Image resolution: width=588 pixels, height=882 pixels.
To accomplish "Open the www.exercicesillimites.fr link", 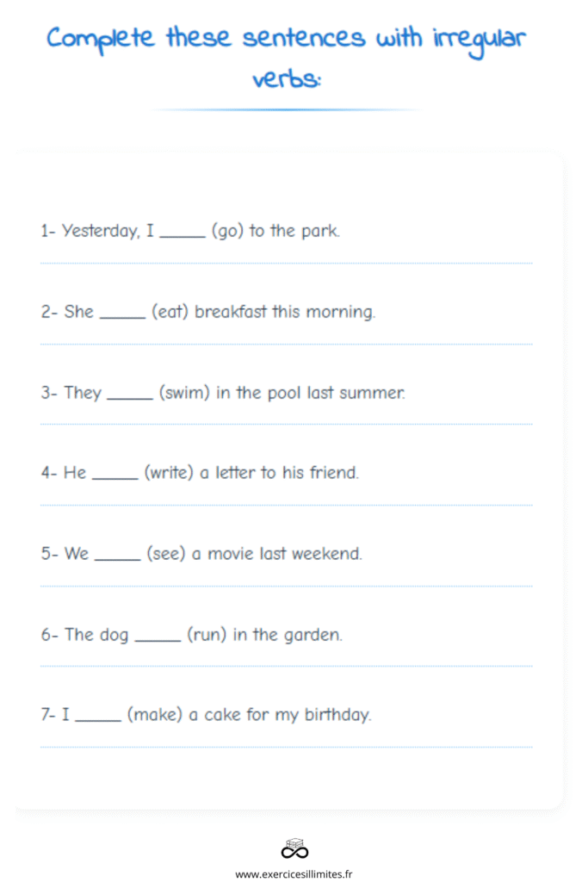I will (294, 873).
